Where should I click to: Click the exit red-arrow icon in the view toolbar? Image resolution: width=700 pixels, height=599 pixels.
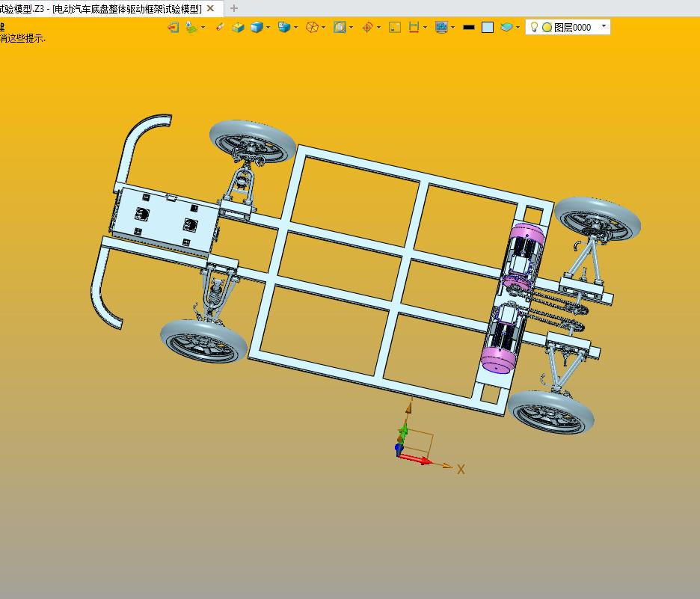pyautogui.click(x=174, y=27)
